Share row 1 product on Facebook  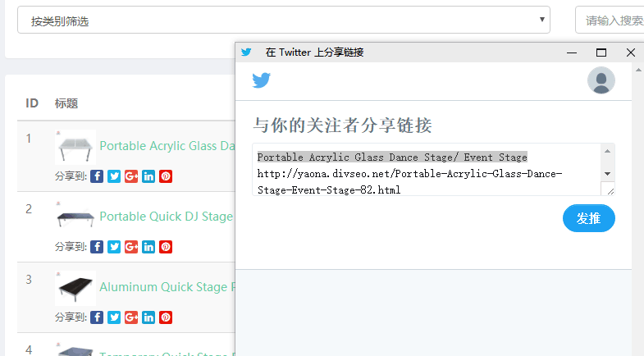pos(97,176)
